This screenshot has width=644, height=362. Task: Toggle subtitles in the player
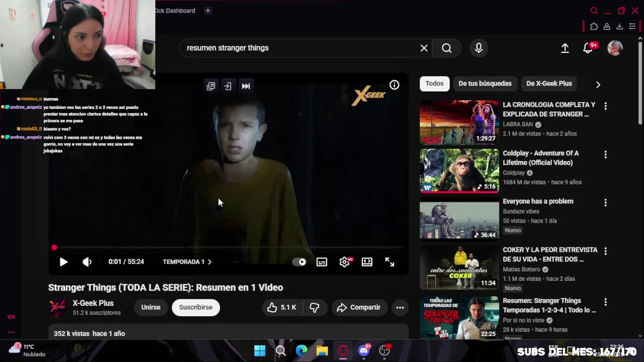coord(321,262)
